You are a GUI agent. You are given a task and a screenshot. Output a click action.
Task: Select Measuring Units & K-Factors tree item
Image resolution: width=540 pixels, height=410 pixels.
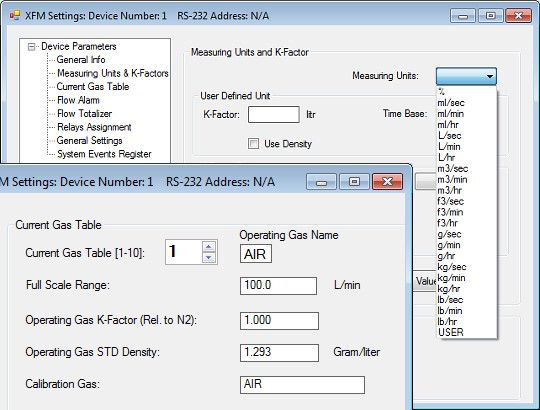[113, 73]
